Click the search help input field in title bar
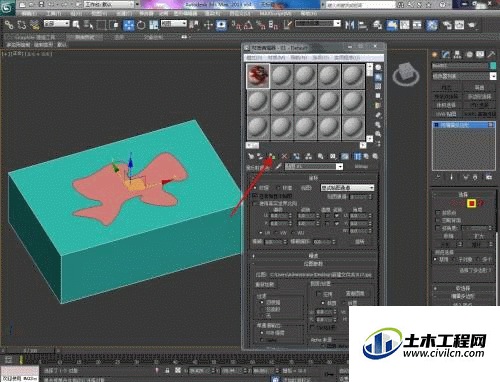Image resolution: width=500 pixels, height=382 pixels. click(360, 5)
